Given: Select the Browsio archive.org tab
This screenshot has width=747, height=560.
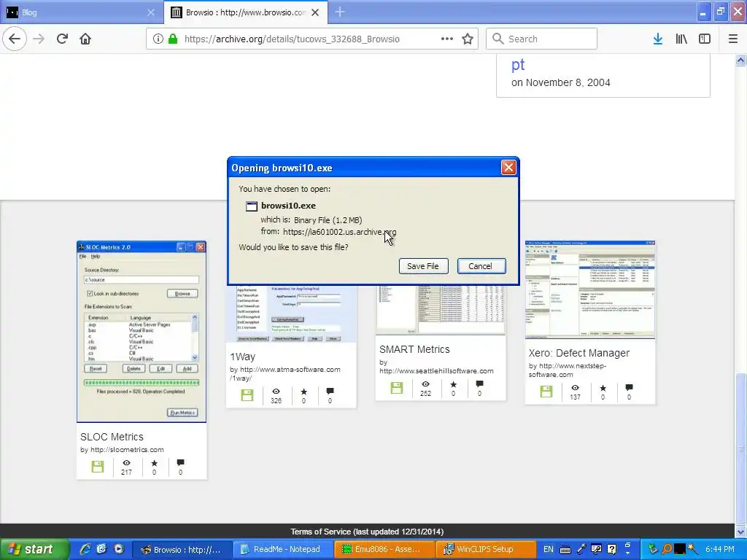Looking at the screenshot, I should [245, 12].
